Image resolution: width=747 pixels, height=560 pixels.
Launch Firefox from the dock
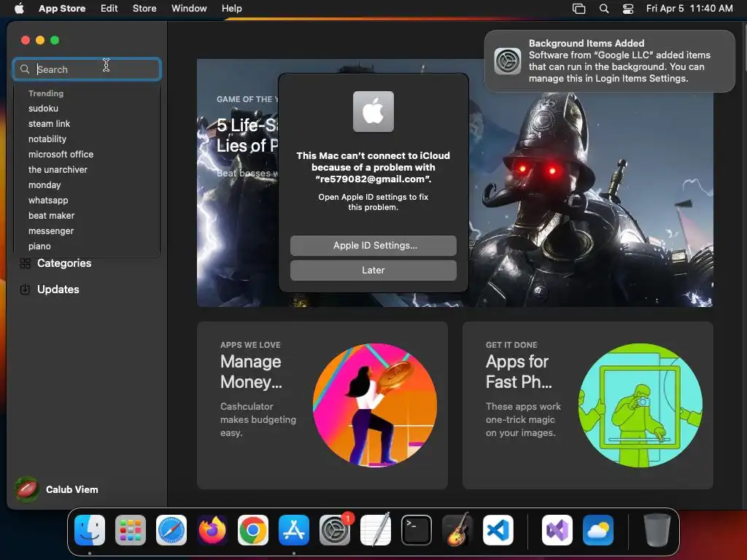tap(212, 530)
